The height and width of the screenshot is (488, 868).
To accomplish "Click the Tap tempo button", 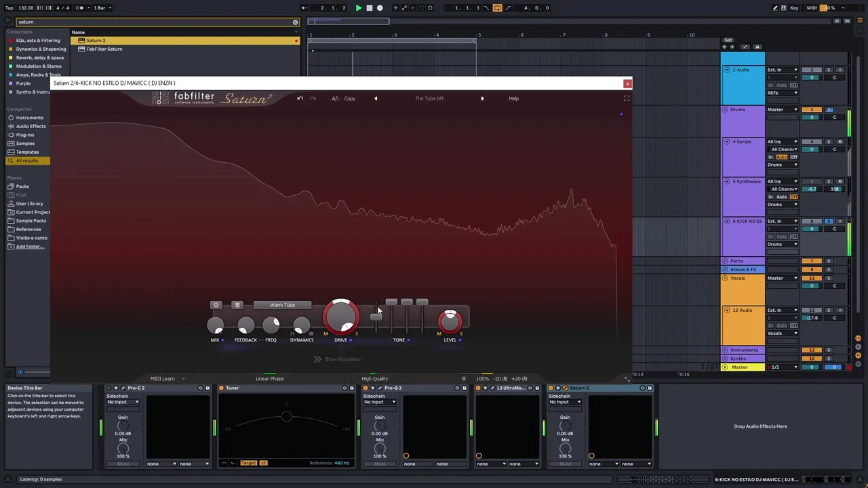I will (x=9, y=8).
